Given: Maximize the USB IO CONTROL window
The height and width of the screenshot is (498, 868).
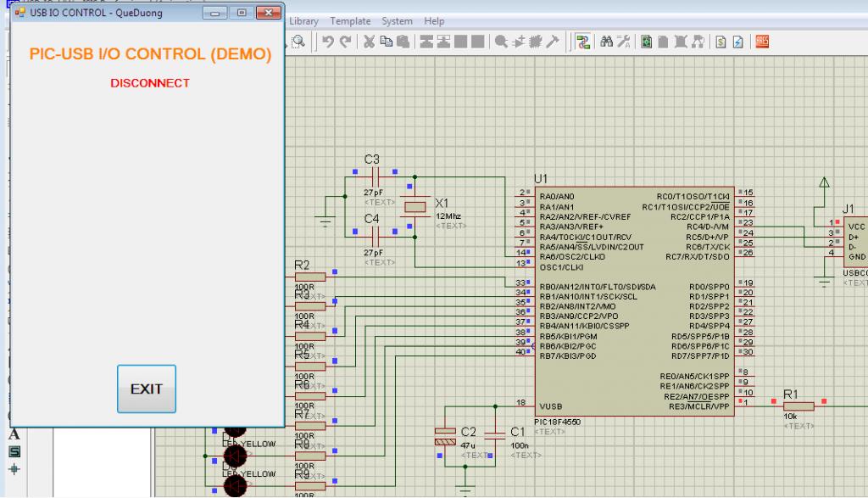Looking at the screenshot, I should click(242, 12).
